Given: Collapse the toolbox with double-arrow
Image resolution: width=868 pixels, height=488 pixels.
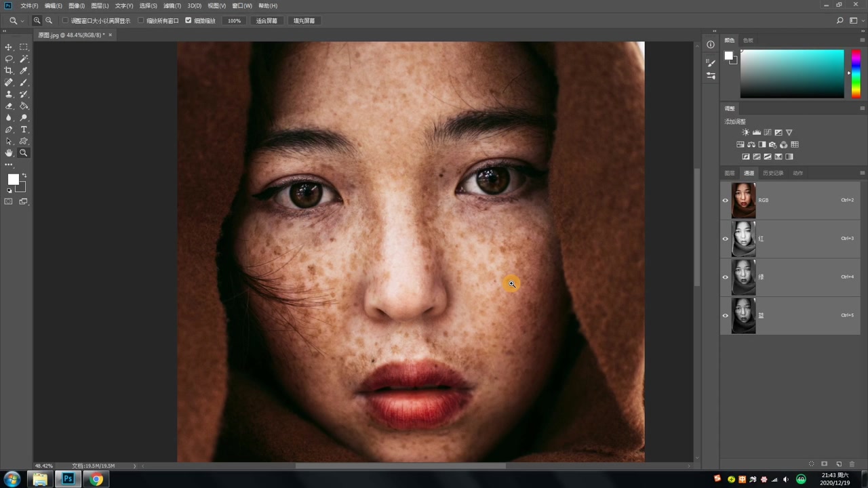Looking at the screenshot, I should 5,32.
